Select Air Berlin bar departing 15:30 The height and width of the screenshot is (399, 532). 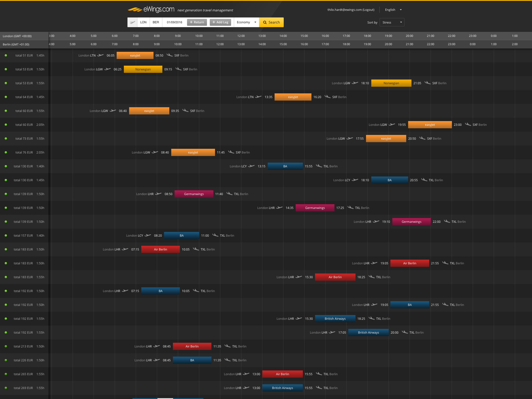335,277
